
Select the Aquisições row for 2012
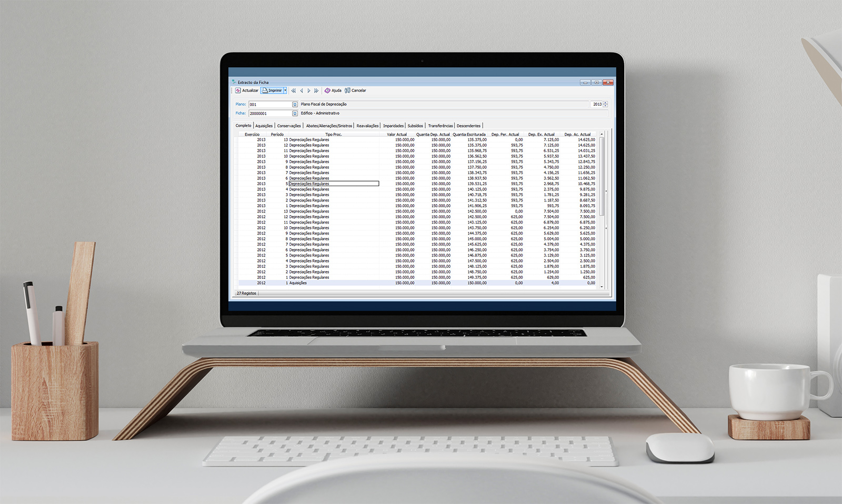pyautogui.click(x=298, y=283)
